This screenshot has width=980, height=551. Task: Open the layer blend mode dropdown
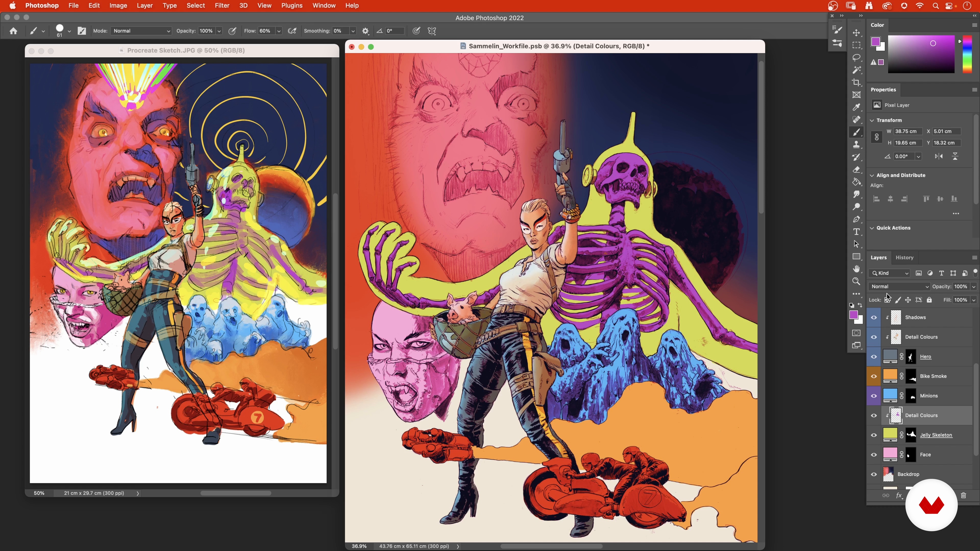[x=899, y=287]
